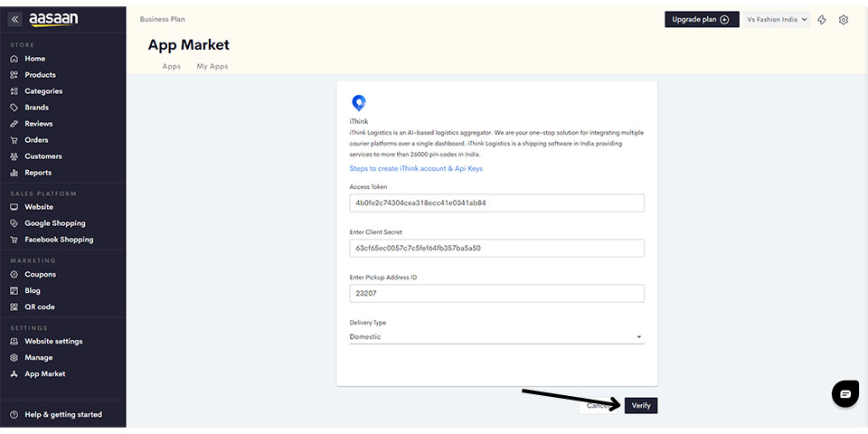Click the Blog icon
Image resolution: width=868 pixels, height=434 pixels.
pyautogui.click(x=14, y=290)
